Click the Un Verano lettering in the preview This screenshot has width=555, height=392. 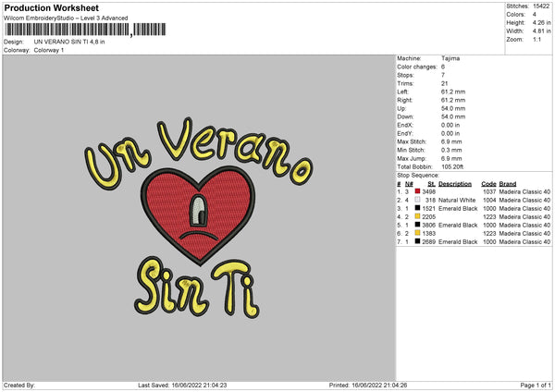(x=198, y=153)
